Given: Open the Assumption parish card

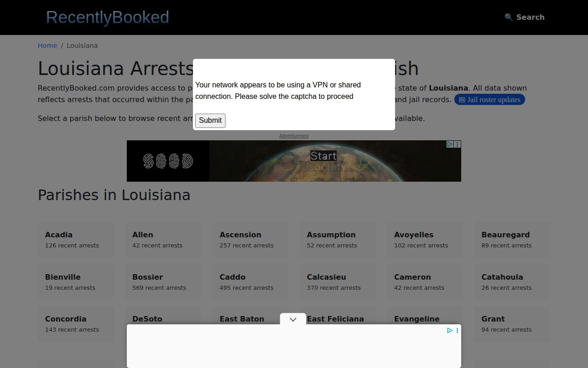Looking at the screenshot, I should (338, 240).
